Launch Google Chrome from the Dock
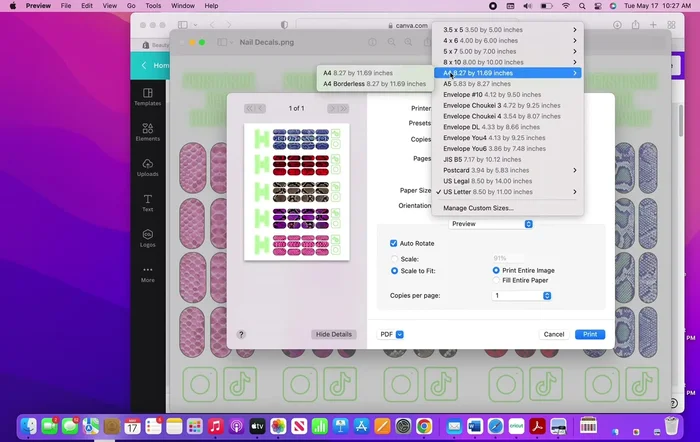This screenshot has height=442, width=700. click(x=425, y=426)
